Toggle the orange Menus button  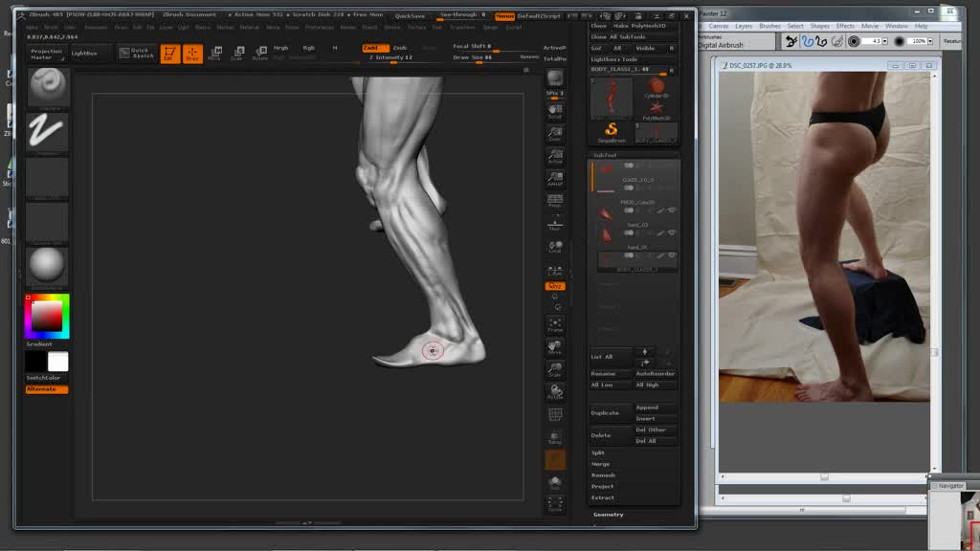pyautogui.click(x=505, y=15)
